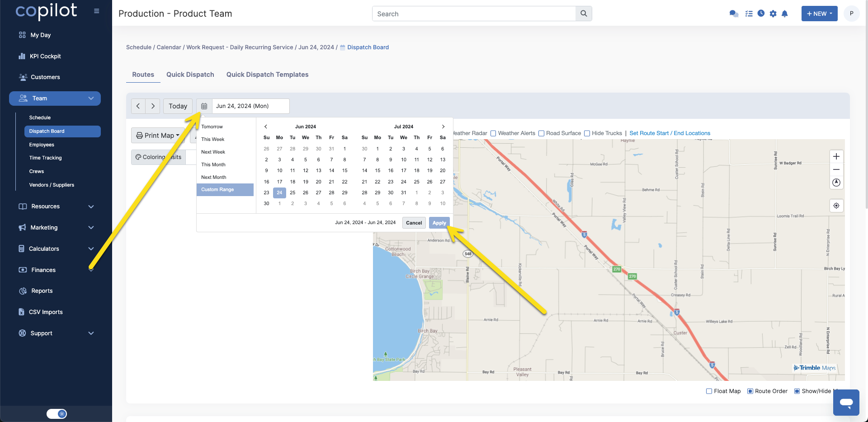Image resolution: width=868 pixels, height=422 pixels.
Task: Check the Hide Trucks option
Action: [587, 133]
